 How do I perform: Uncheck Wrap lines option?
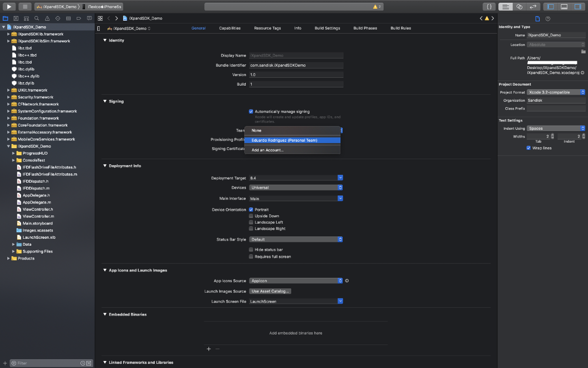point(529,148)
